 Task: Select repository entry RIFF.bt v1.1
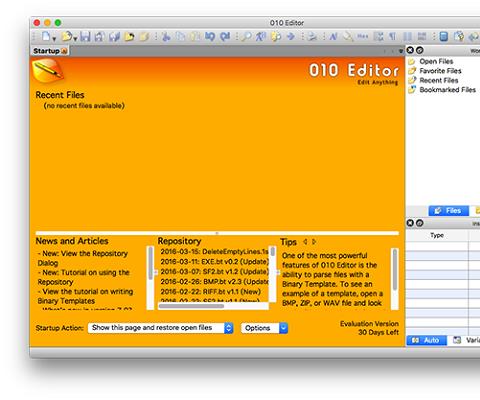[210, 292]
